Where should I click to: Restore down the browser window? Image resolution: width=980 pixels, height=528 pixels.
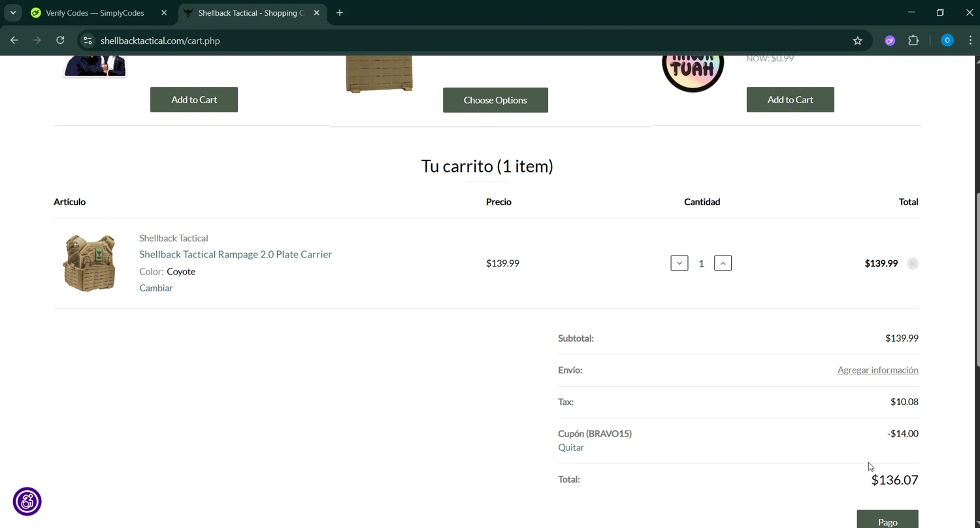(940, 12)
